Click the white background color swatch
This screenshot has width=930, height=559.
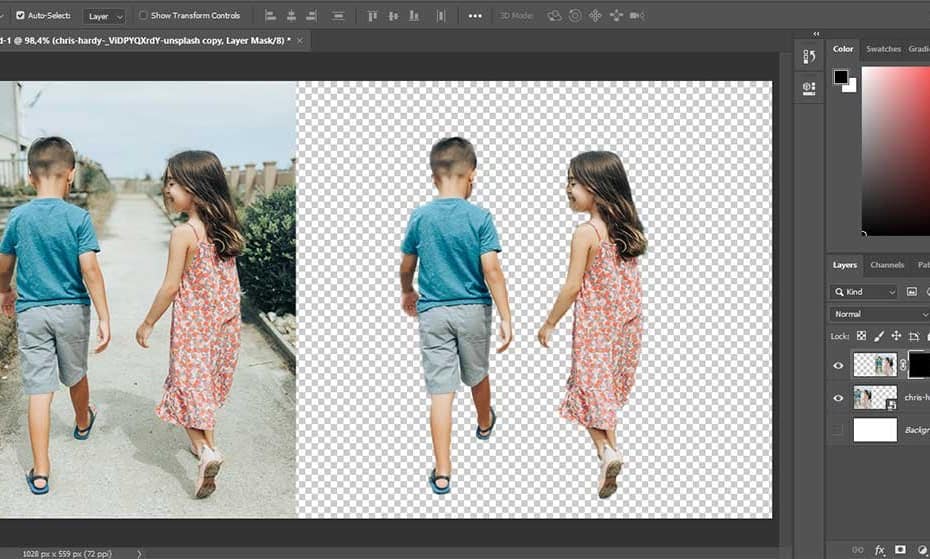pyautogui.click(x=852, y=87)
